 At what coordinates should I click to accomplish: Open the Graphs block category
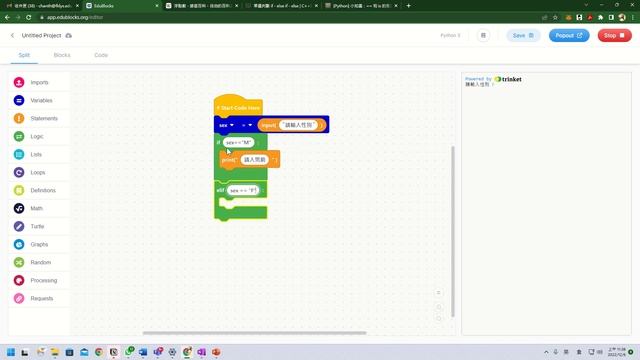coord(39,244)
